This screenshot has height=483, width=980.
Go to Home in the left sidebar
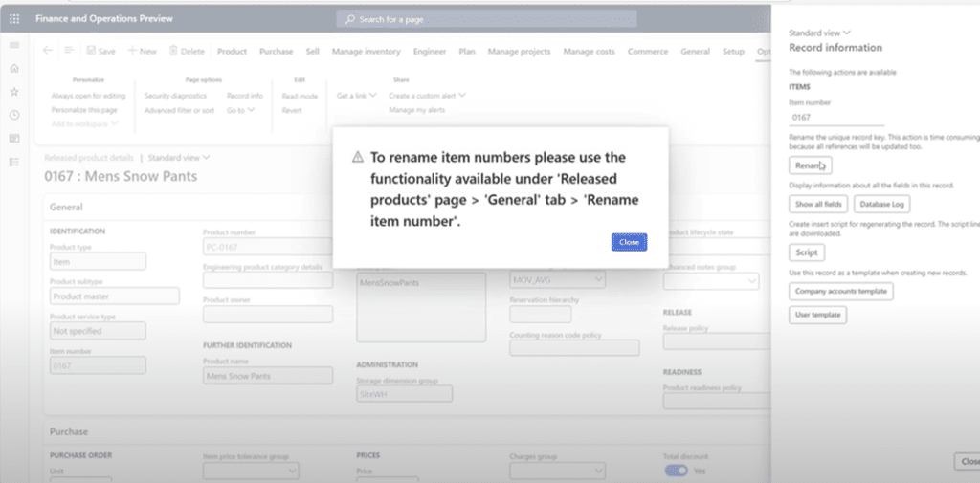pos(14,69)
